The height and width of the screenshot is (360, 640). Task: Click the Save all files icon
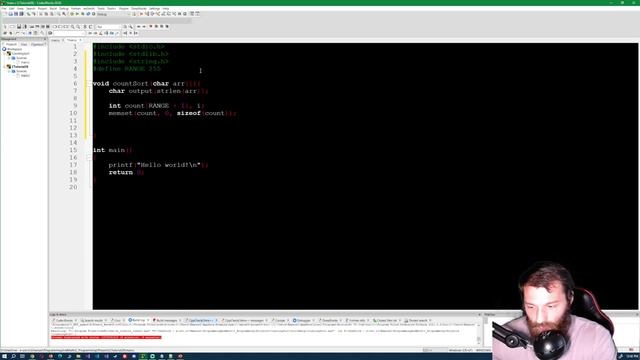tap(21, 14)
